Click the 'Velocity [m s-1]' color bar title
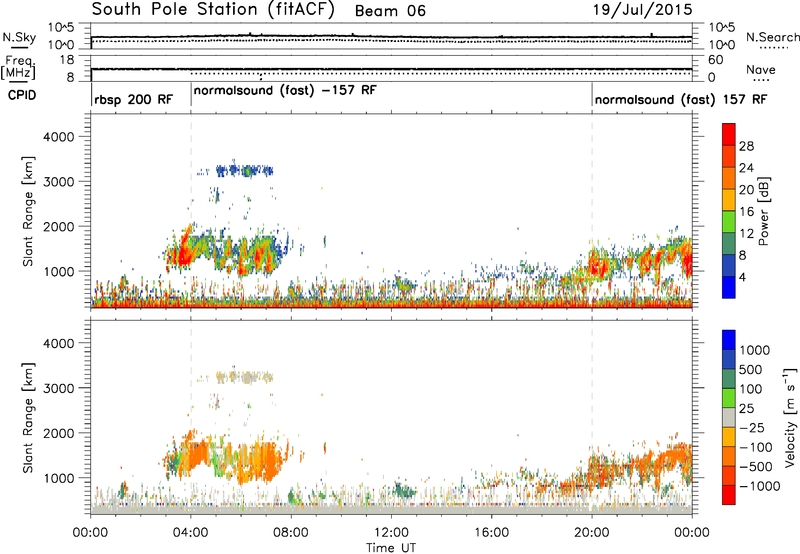Image resolution: width=800 pixels, height=554 pixels. 790,417
